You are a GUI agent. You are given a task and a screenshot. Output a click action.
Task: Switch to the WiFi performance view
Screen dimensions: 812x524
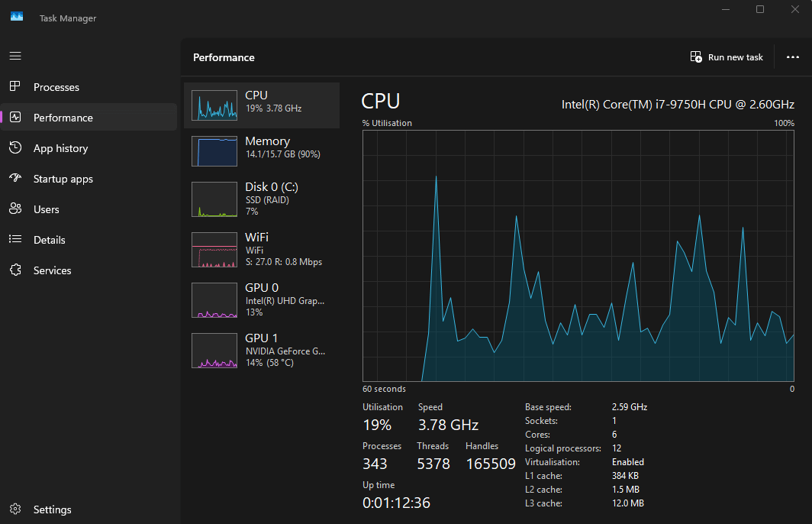coord(263,249)
